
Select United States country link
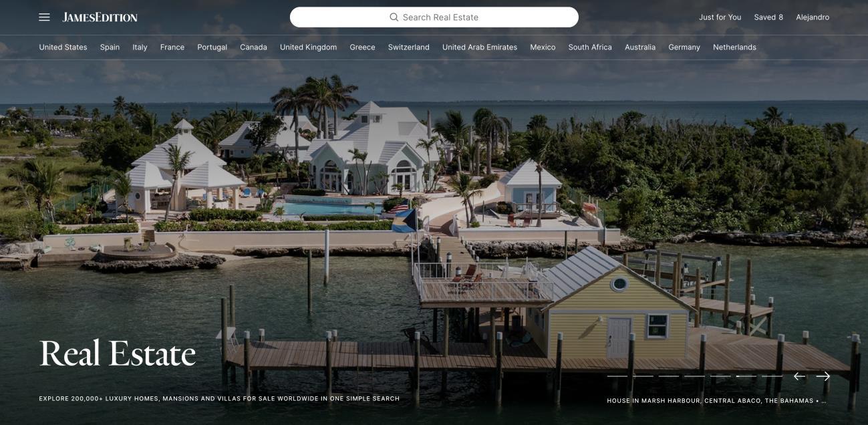pos(63,47)
